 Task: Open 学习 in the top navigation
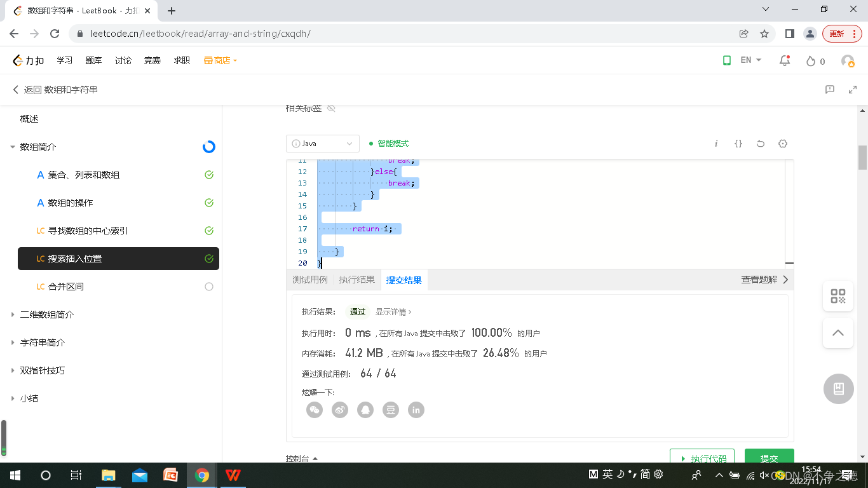coord(64,60)
